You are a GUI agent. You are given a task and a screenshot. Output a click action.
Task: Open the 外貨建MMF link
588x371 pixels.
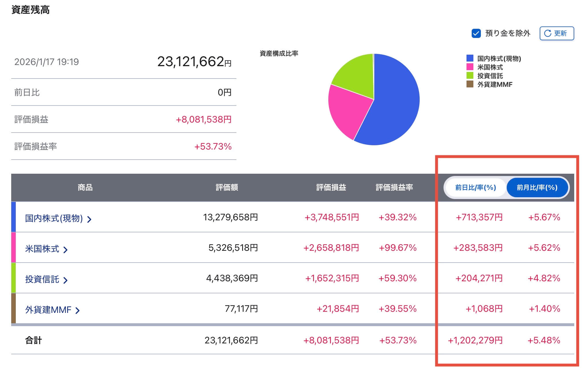coord(48,310)
